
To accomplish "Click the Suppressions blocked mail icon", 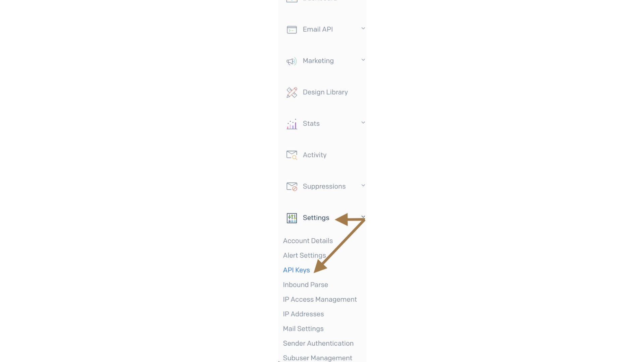I will point(291,186).
